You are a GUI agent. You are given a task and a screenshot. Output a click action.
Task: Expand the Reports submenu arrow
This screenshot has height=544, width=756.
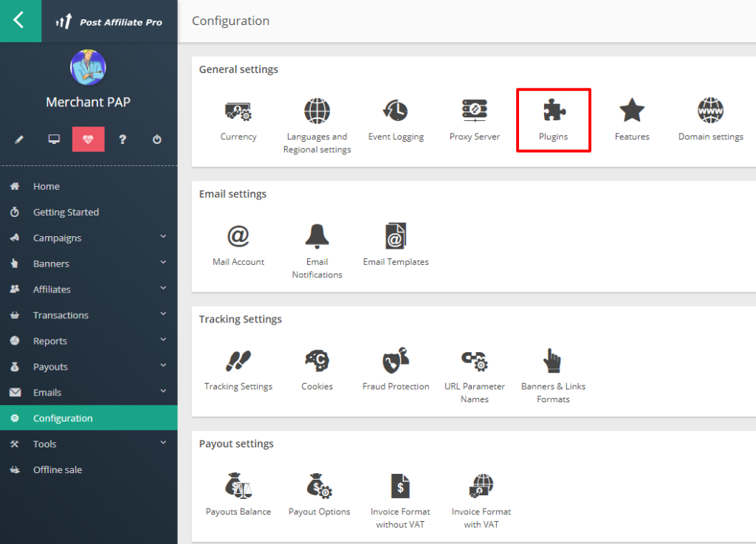pos(163,340)
